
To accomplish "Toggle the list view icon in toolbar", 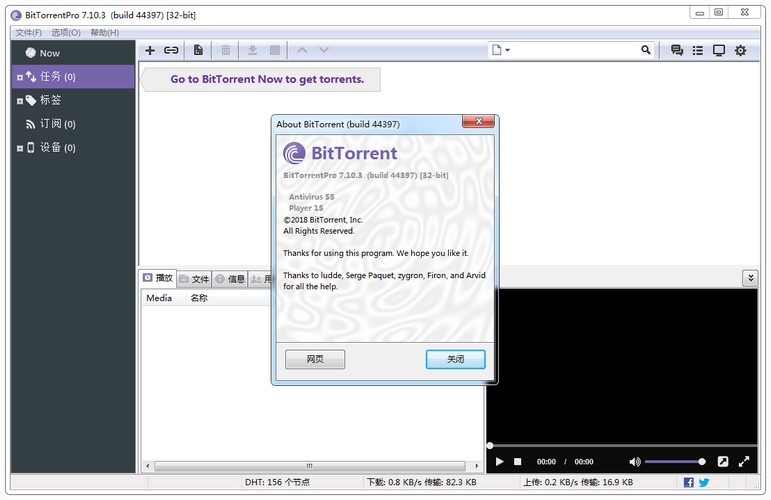I will click(x=698, y=50).
